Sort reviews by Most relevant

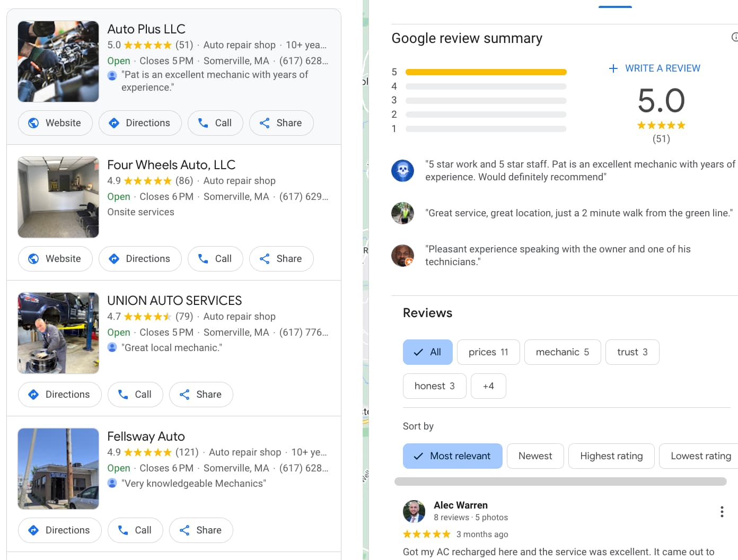453,456
